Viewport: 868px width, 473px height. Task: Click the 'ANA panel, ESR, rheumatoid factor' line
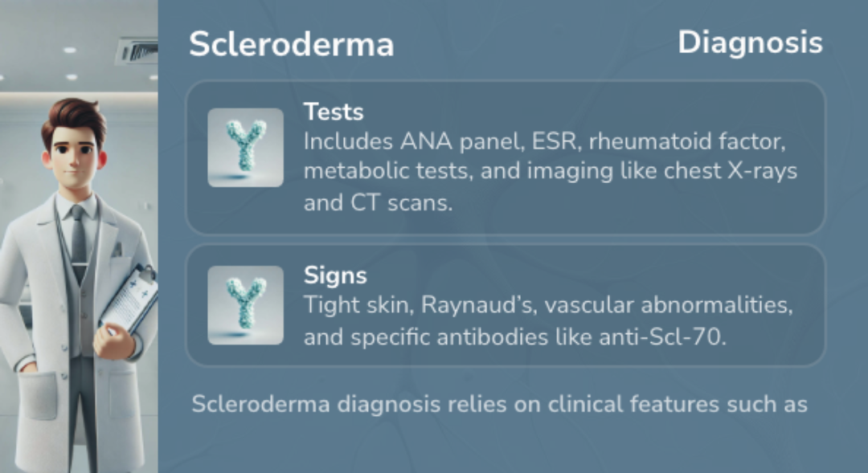pos(544,141)
